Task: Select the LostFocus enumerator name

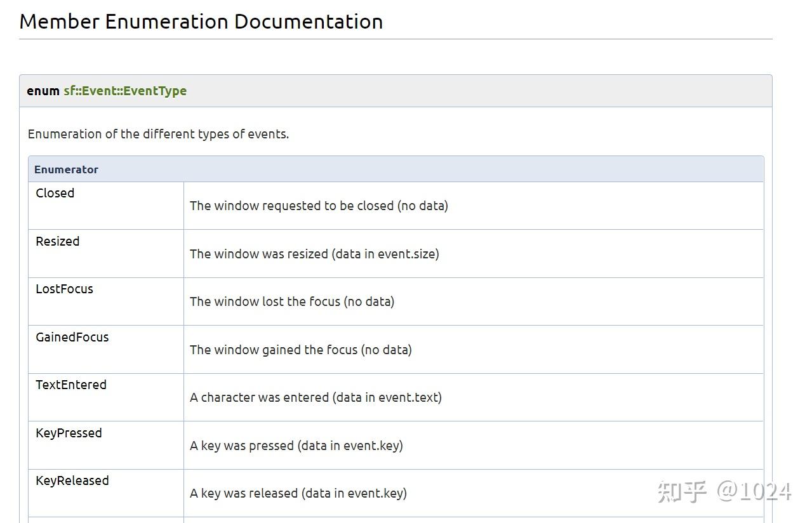Action: click(64, 289)
